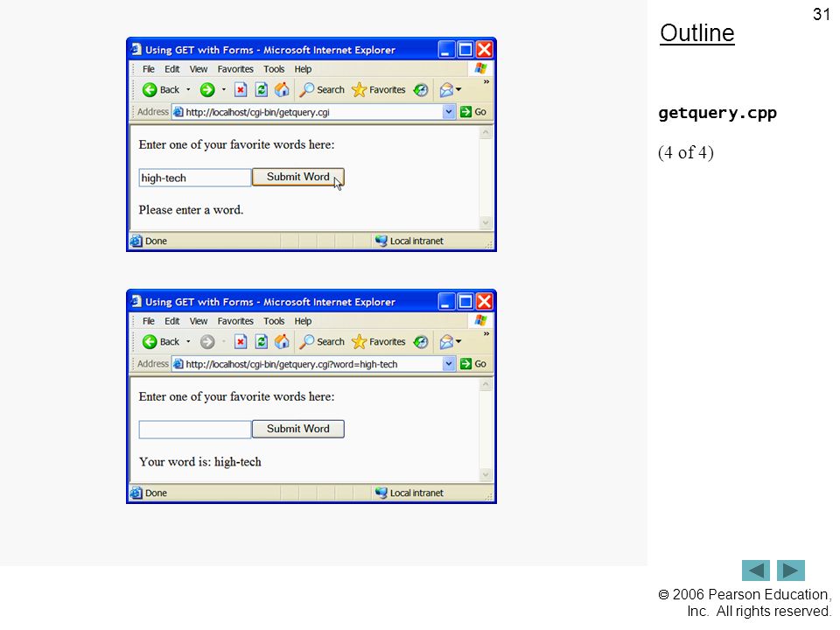This screenshot has width=840, height=630.
Task: Click 'Please enter a word.' text
Action: click(x=191, y=210)
